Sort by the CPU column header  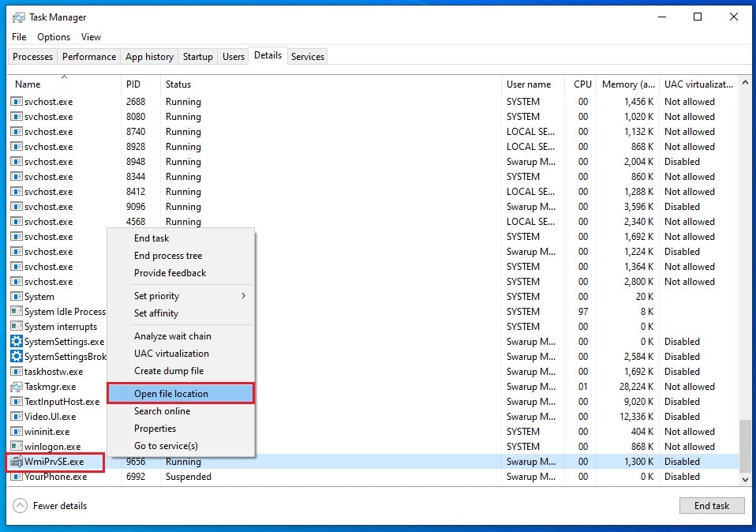[x=581, y=84]
